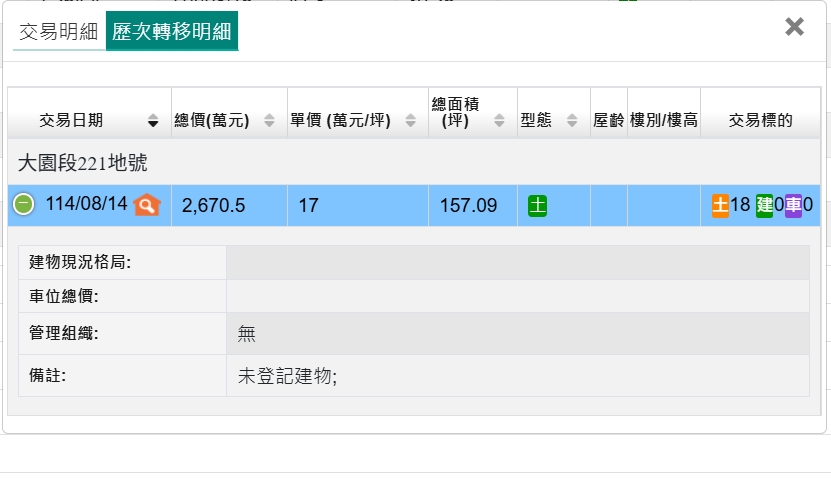
Task: Click the 樓別/樓高 column header
Action: coord(663,121)
